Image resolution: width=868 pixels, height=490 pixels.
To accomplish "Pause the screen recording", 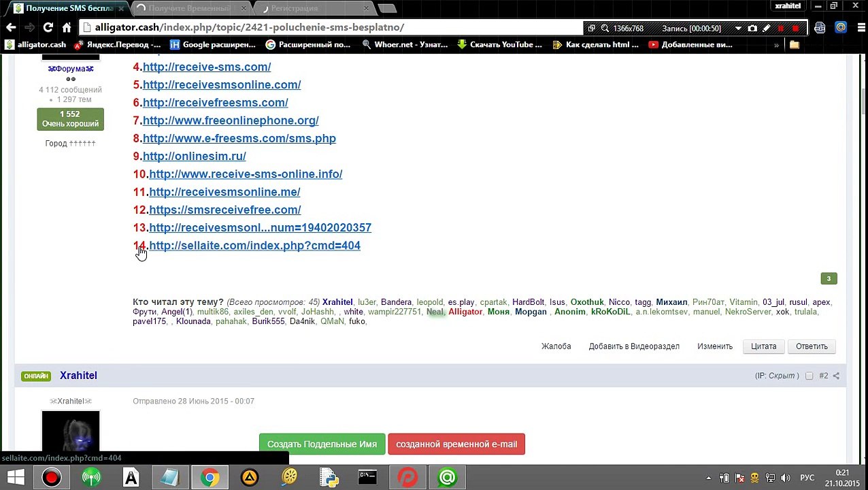I will point(781,29).
